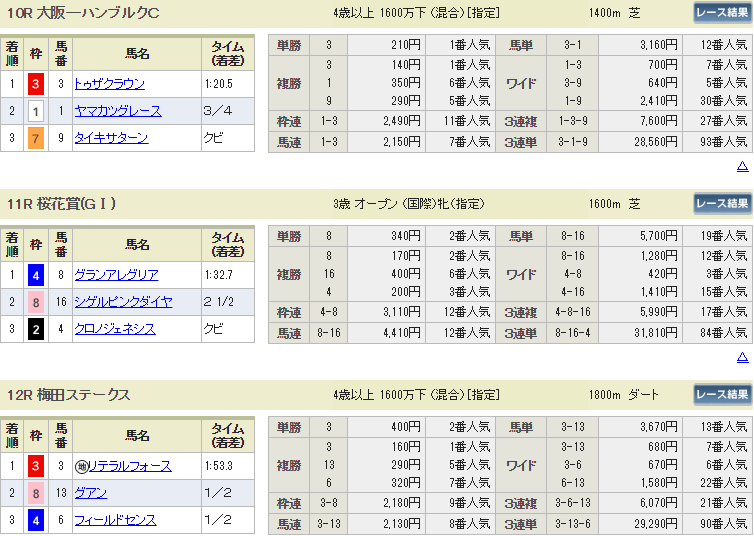
Task: Open horse link グァン
Action: coord(91,493)
